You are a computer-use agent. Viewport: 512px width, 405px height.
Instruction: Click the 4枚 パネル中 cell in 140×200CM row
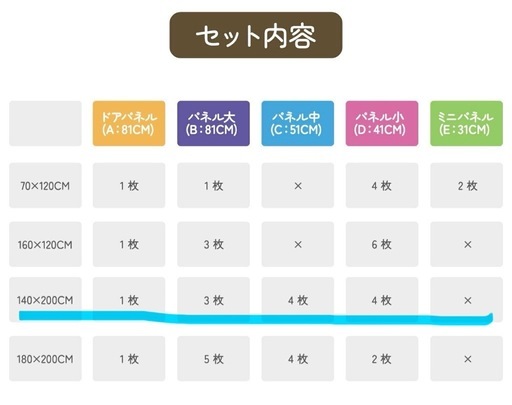pos(298,300)
